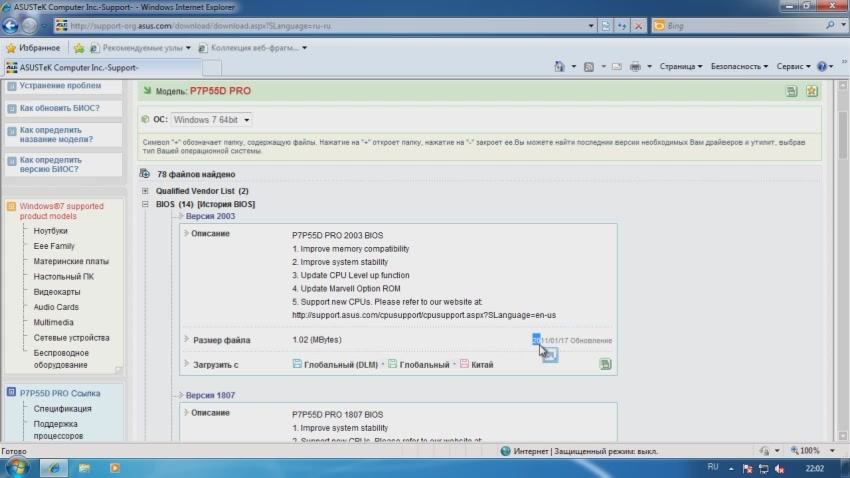Open the Help question mark icon
This screenshot has height=478, width=850.
pos(822,67)
